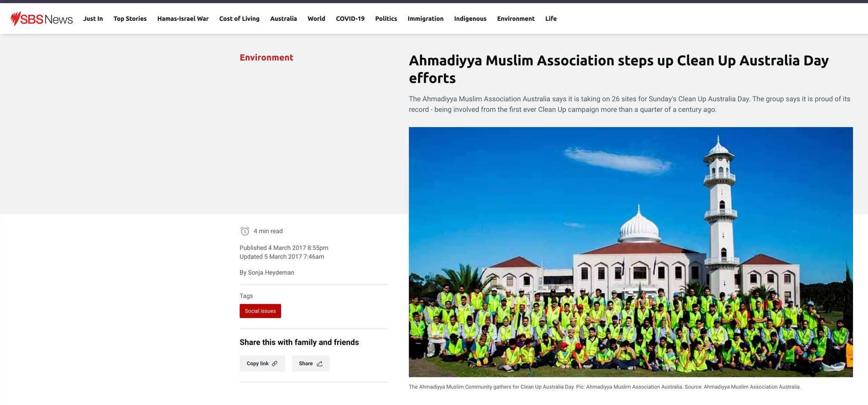
Task: Click the photo caption below the image
Action: 605,387
